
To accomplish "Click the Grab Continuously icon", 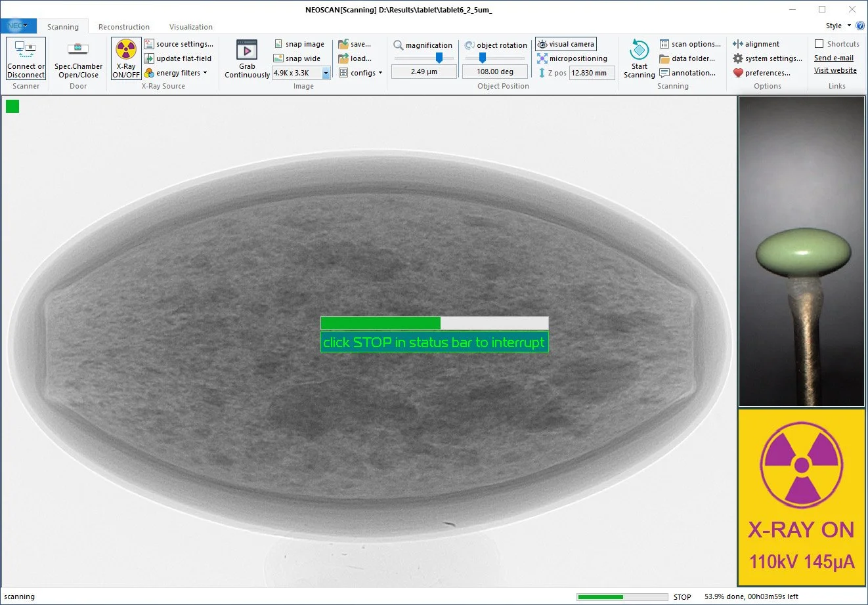I will [247, 50].
